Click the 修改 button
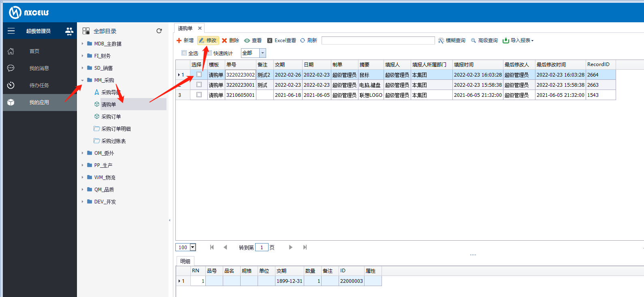Viewport: 644px width, 297px height. coord(208,41)
